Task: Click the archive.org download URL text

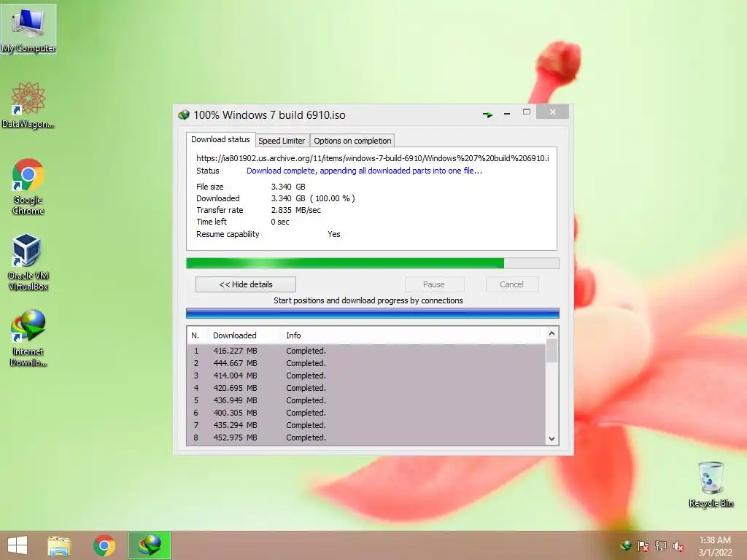Action: pyautogui.click(x=373, y=158)
